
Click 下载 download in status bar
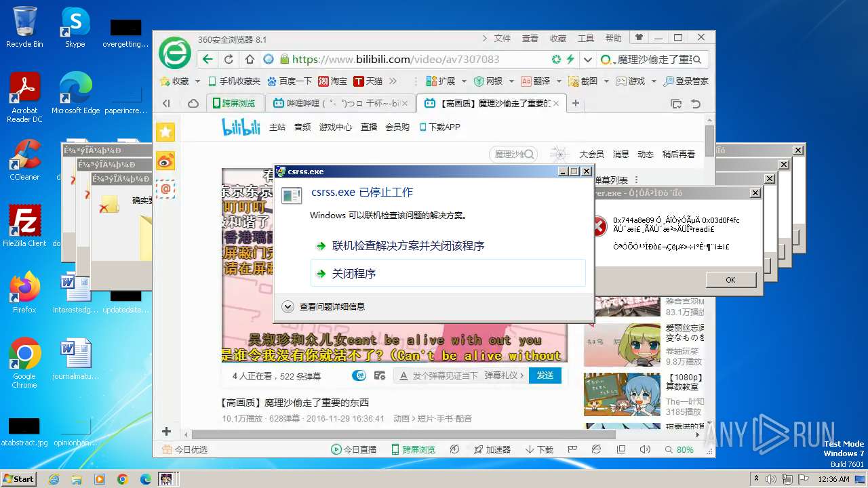(x=539, y=449)
